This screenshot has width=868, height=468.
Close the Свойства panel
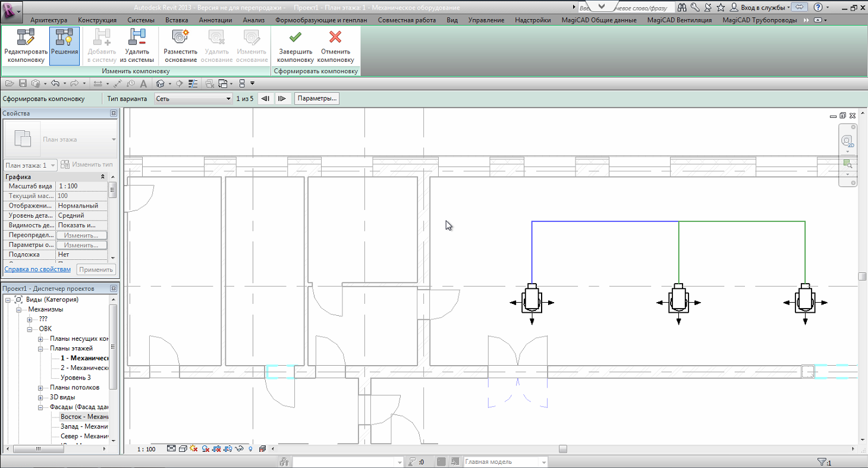coord(114,114)
